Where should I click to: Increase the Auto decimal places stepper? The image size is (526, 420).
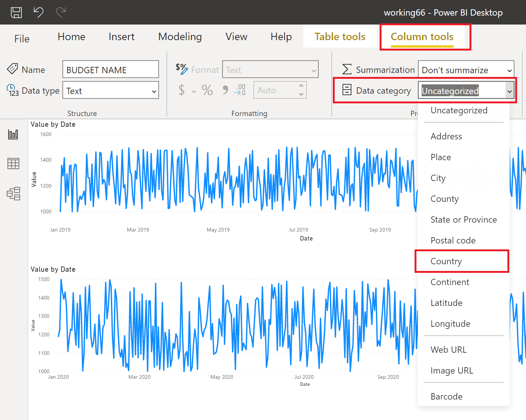301,86
